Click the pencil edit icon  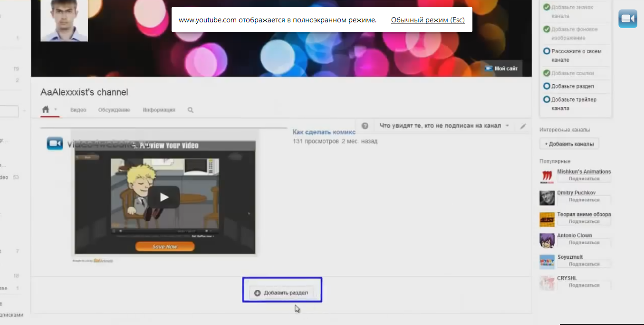pos(523,126)
